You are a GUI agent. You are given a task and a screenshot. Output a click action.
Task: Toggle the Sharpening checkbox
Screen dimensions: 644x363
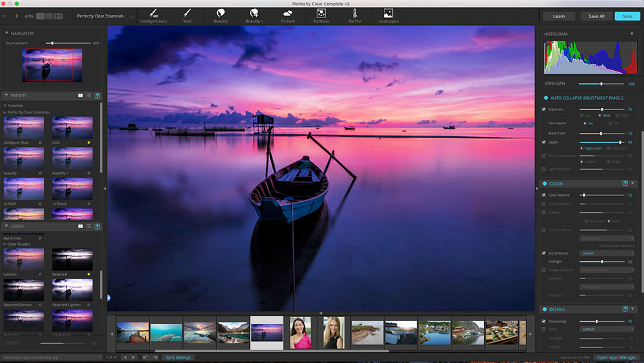(x=544, y=320)
